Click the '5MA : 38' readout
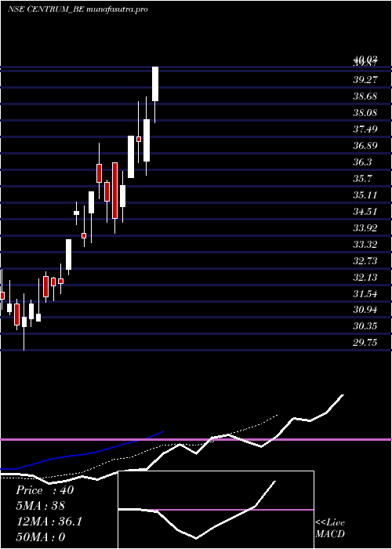 (x=41, y=506)
